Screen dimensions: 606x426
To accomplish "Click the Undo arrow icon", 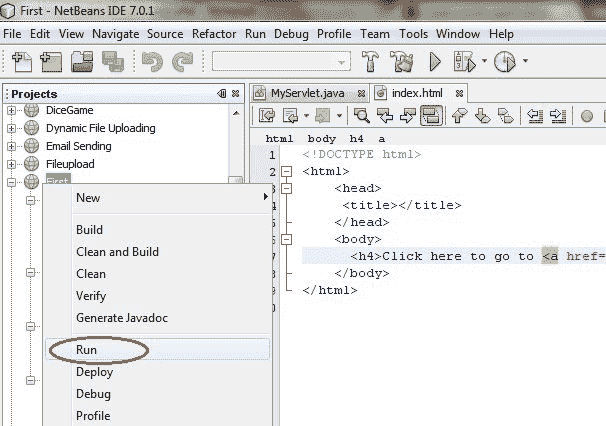I will 152,61.
